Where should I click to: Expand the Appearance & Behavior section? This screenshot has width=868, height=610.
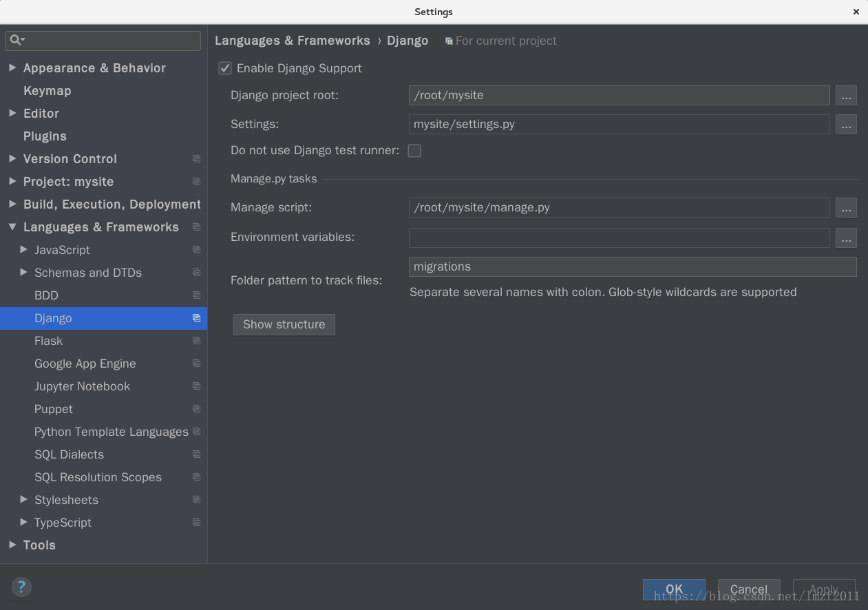[x=12, y=67]
